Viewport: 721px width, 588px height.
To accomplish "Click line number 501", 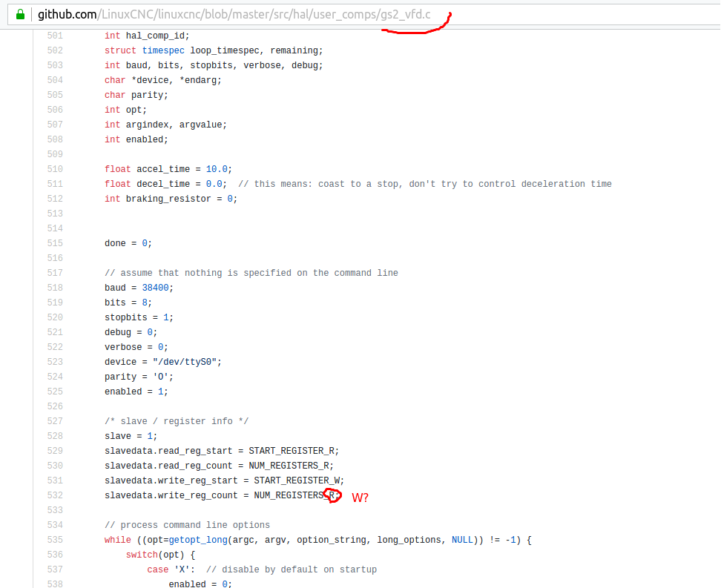I will (55, 36).
